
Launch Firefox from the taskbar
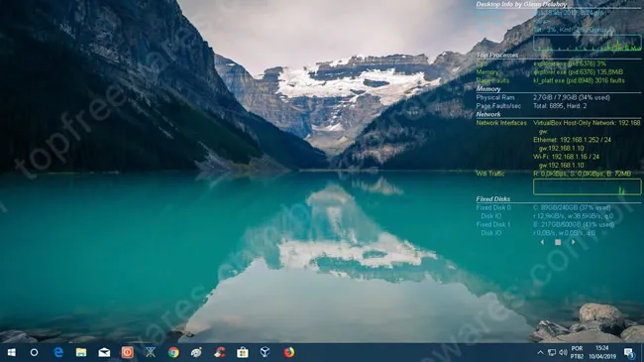pyautogui.click(x=288, y=352)
